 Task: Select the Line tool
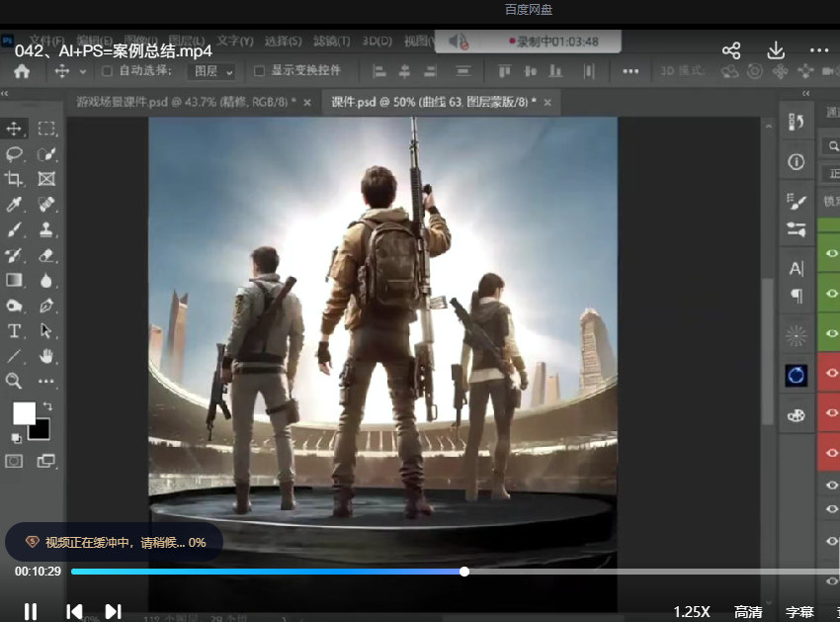pyautogui.click(x=14, y=356)
